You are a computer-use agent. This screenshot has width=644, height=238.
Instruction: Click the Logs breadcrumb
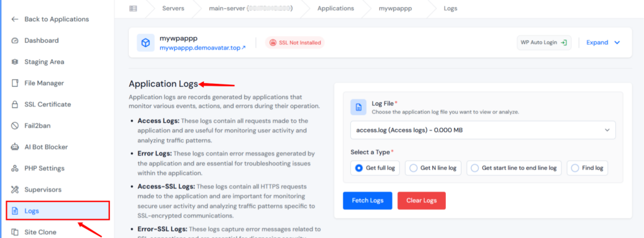450,8
